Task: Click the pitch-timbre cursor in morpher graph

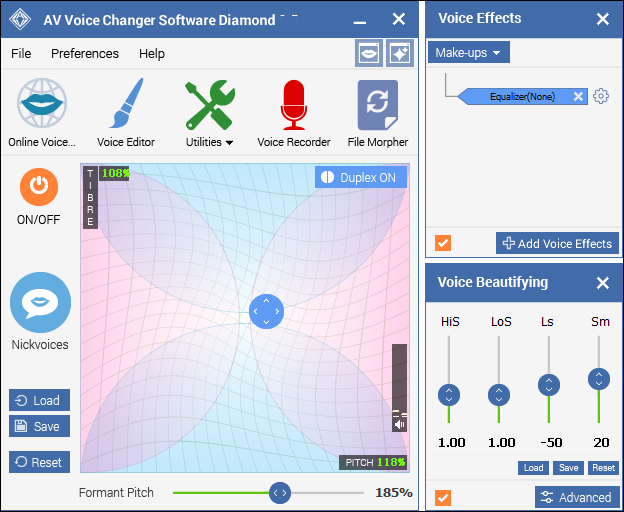Action: point(266,311)
